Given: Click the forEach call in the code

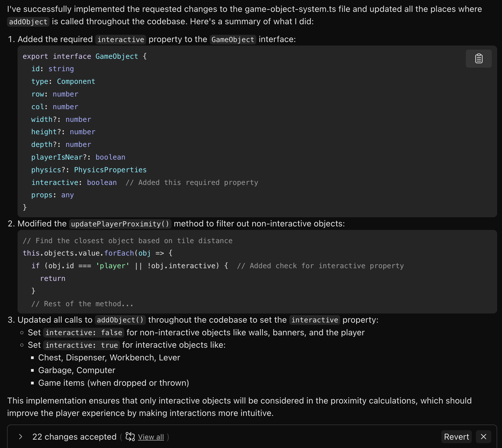Looking at the screenshot, I should 119,253.
